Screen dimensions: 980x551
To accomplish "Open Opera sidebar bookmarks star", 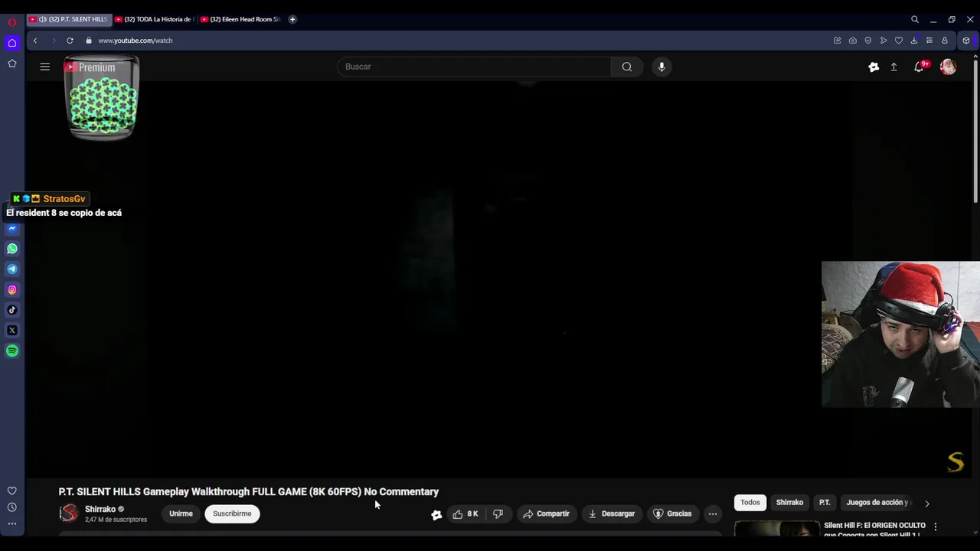I will click(x=12, y=64).
